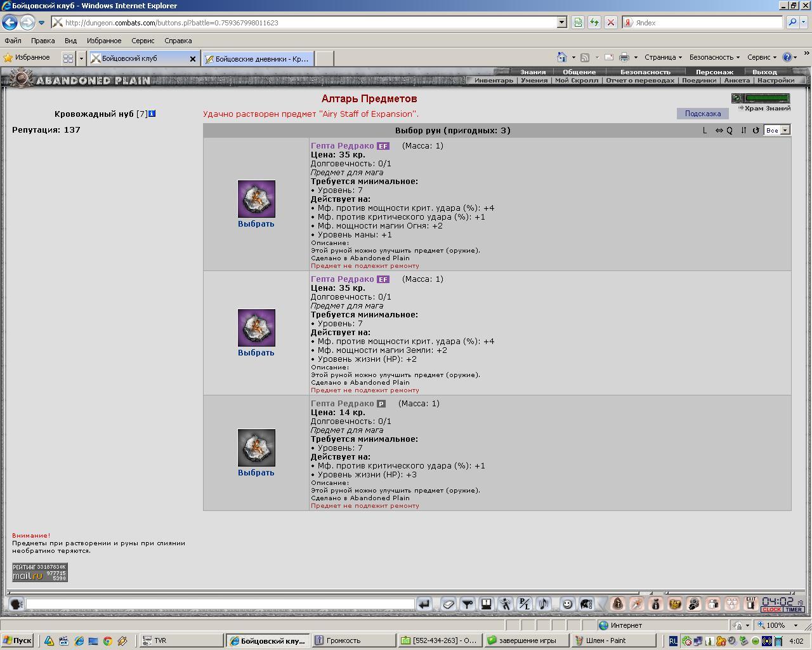Click the Пуск start button
Screen dimensions: 812x650
point(17,640)
